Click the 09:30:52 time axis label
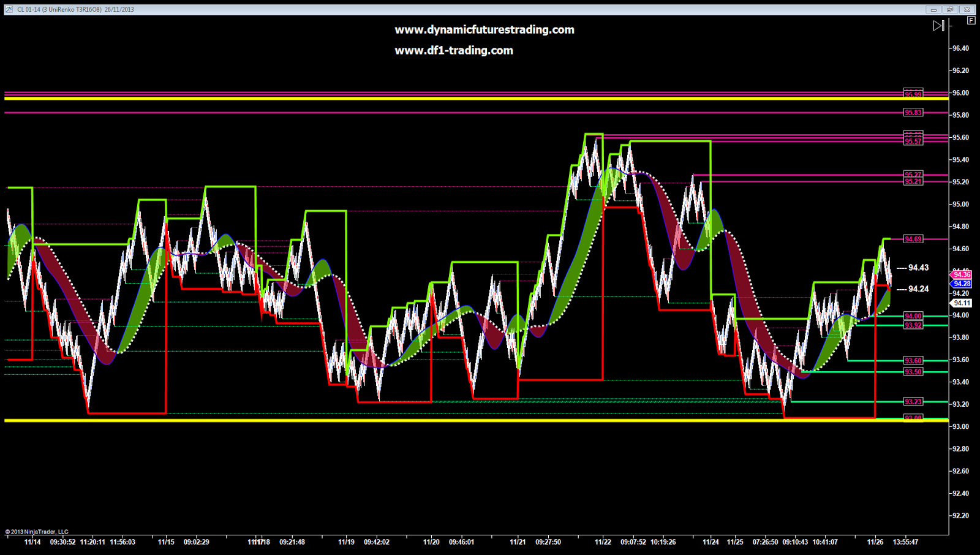 pyautogui.click(x=63, y=542)
